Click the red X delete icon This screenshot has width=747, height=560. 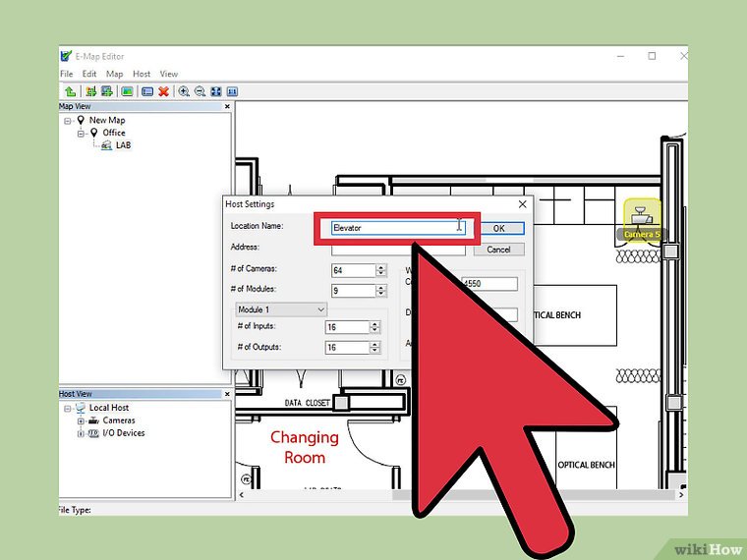pos(163,91)
